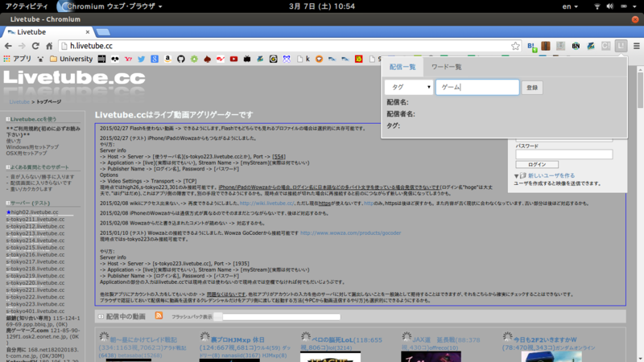Open the black TV bookmark icon
This screenshot has width=644, height=362.
click(x=247, y=59)
